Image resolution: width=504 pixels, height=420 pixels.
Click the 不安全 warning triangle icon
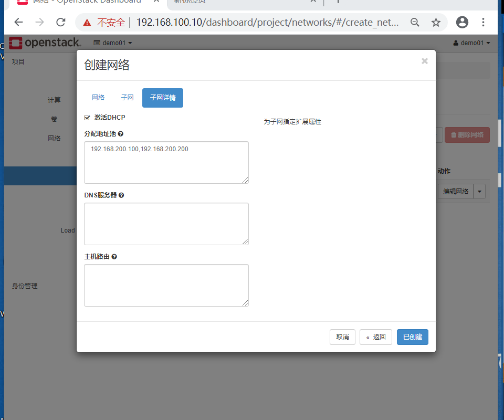pos(87,23)
